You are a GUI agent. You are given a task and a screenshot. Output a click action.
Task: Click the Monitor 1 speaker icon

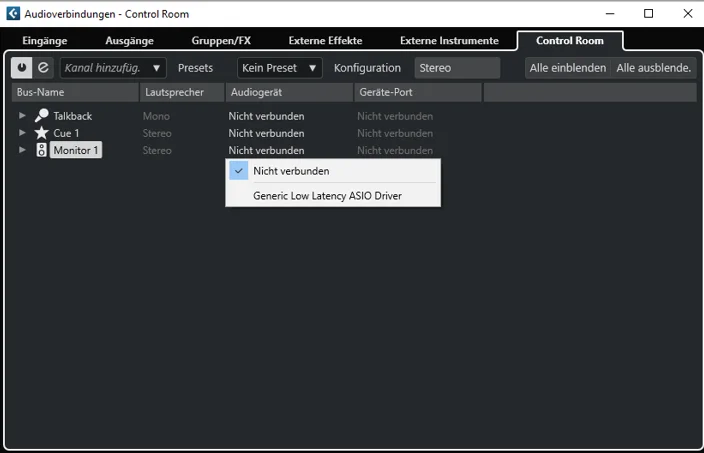coord(41,150)
